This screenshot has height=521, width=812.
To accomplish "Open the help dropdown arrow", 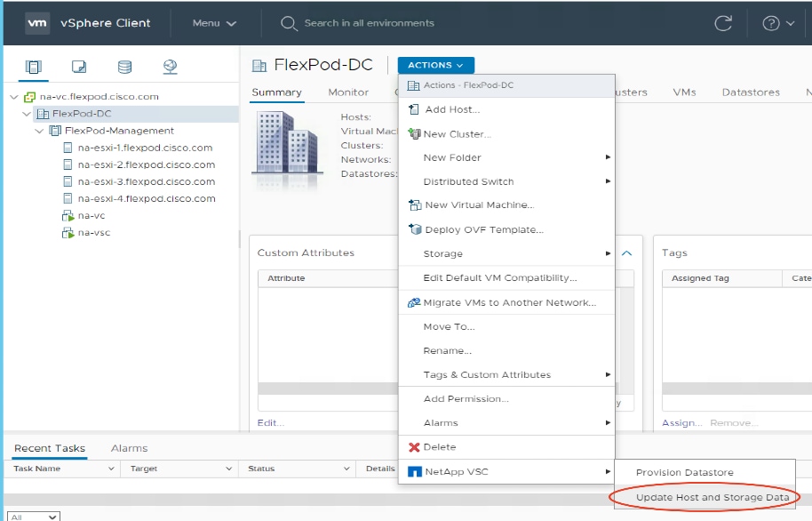I will coord(791,23).
